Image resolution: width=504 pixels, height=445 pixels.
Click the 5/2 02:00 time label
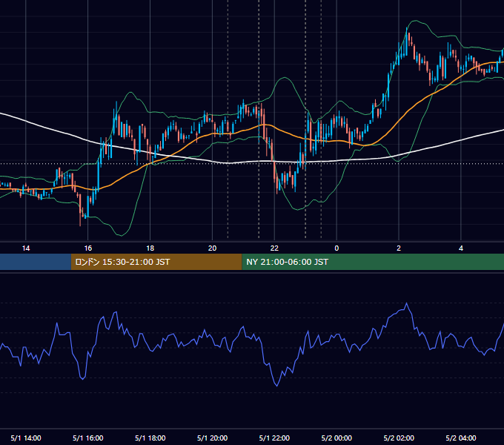click(399, 438)
